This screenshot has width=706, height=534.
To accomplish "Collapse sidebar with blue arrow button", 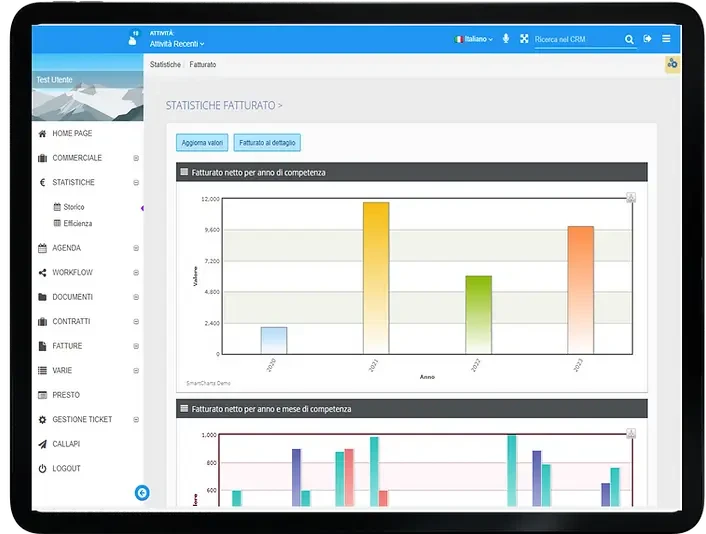I will (x=142, y=493).
